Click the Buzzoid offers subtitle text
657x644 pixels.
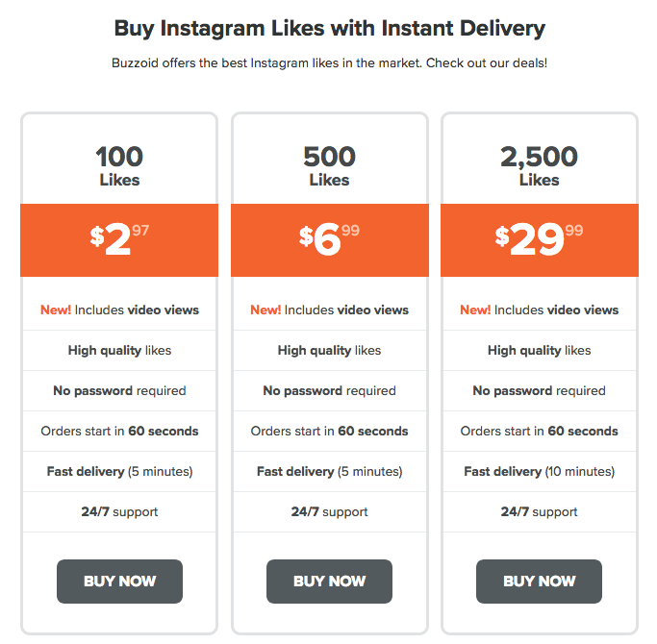pyautogui.click(x=329, y=63)
